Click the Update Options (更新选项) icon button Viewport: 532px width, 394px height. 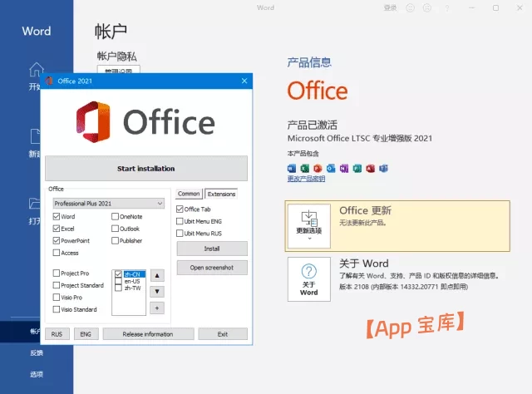click(308, 224)
